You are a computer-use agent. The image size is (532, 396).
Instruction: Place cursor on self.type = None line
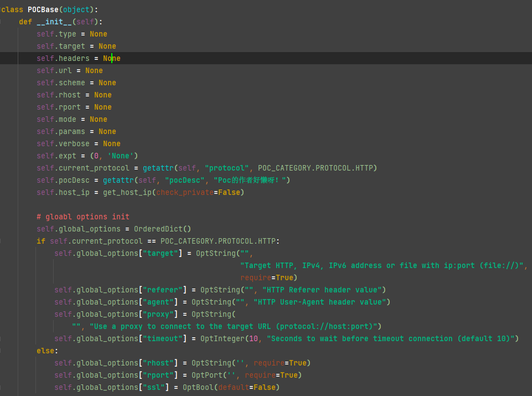pos(72,34)
